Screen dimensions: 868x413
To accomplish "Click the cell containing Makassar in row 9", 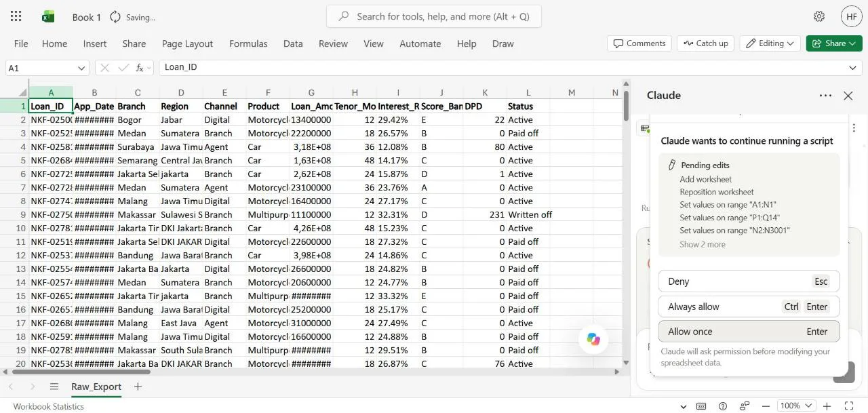I will 138,214.
